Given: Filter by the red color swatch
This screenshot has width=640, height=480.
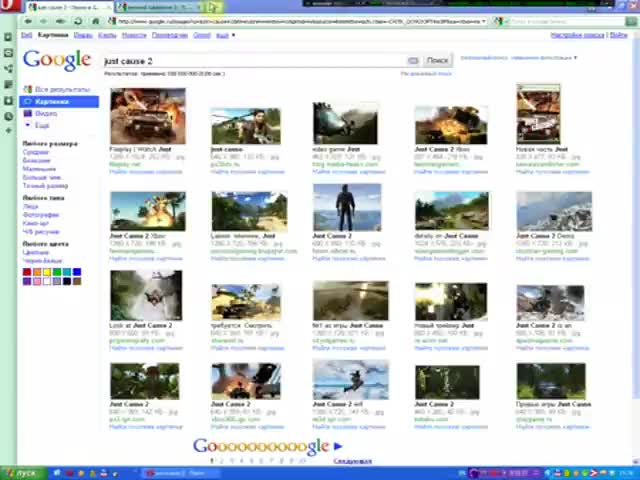Looking at the screenshot, I should [x=28, y=272].
